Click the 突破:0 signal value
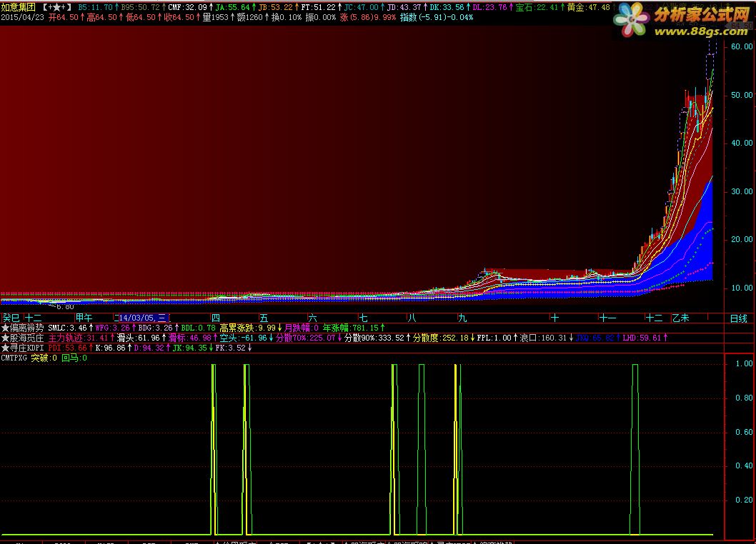 click(x=44, y=358)
